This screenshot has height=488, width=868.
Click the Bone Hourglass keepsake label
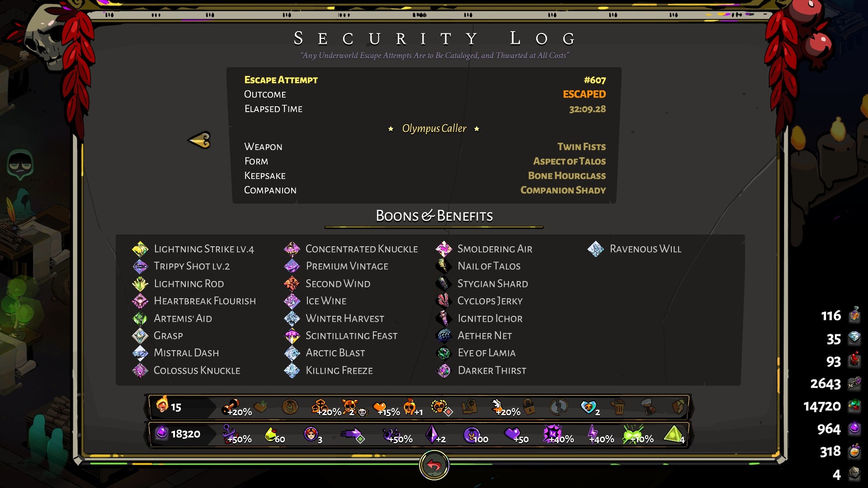tap(567, 175)
